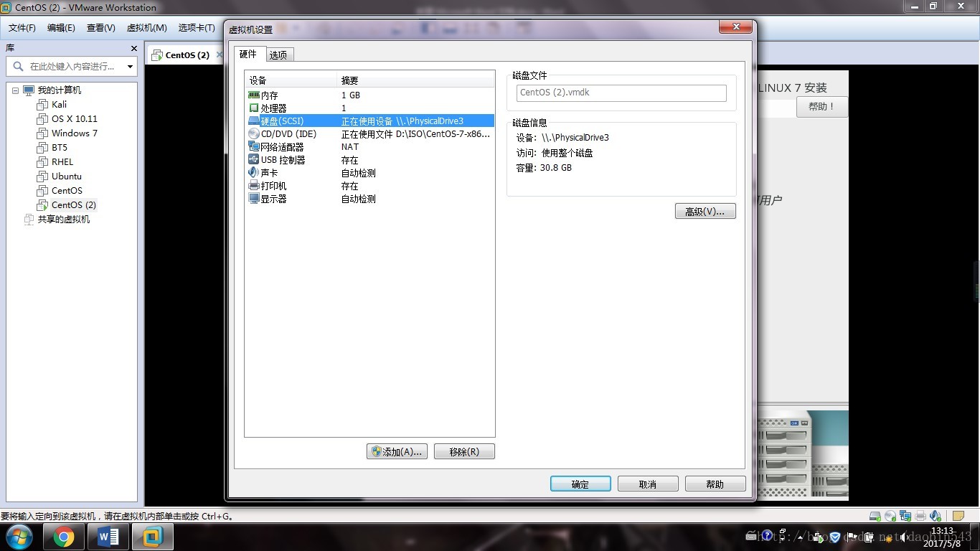
Task: Select the running CentOS (2) virtual machine
Action: click(73, 205)
